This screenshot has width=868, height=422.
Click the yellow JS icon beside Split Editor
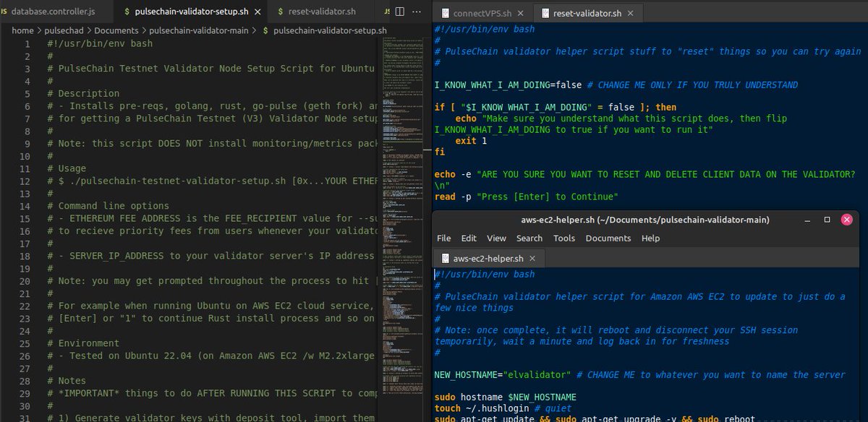coord(385,12)
